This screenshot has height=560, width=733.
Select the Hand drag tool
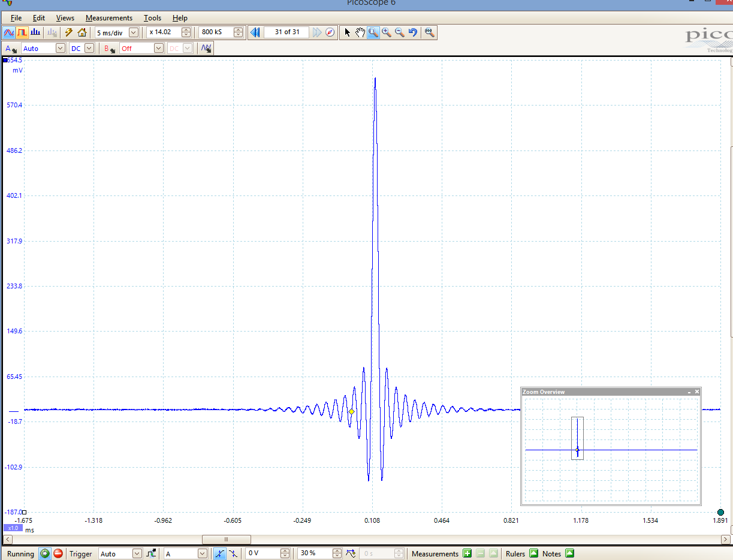tap(360, 32)
